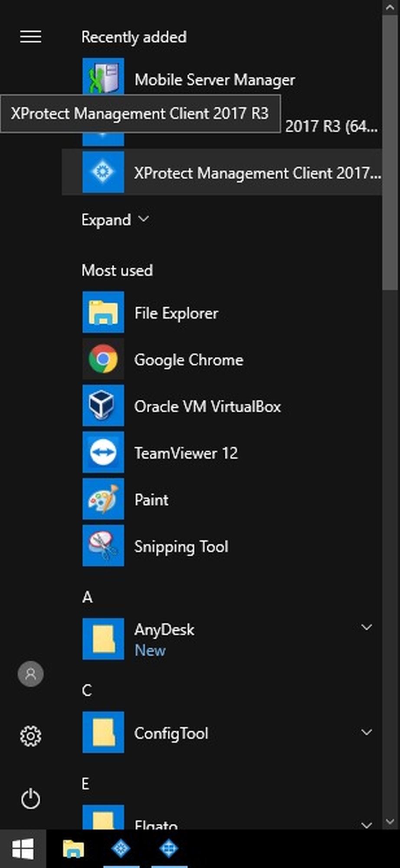
Task: Start Oracle VM VirtualBox
Action: (x=222, y=406)
